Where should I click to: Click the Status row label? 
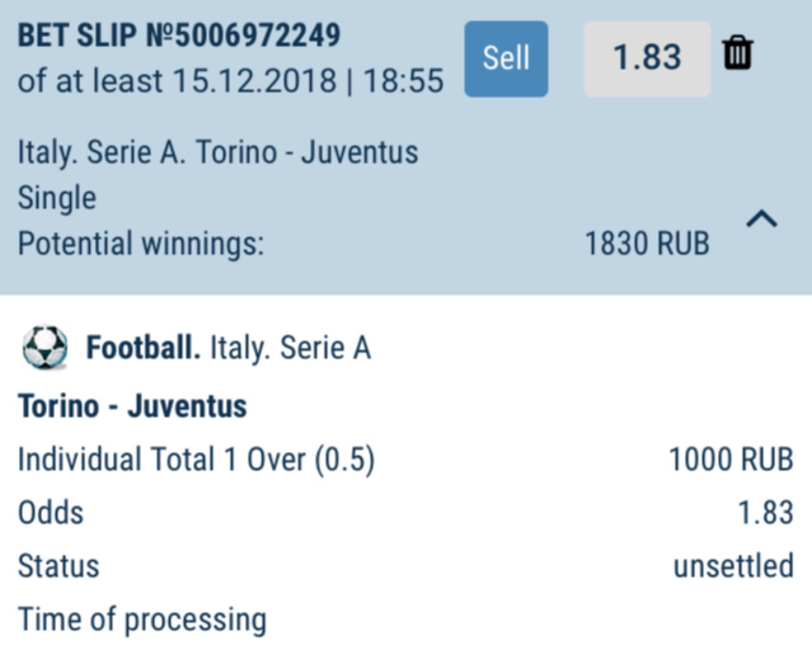(58, 566)
